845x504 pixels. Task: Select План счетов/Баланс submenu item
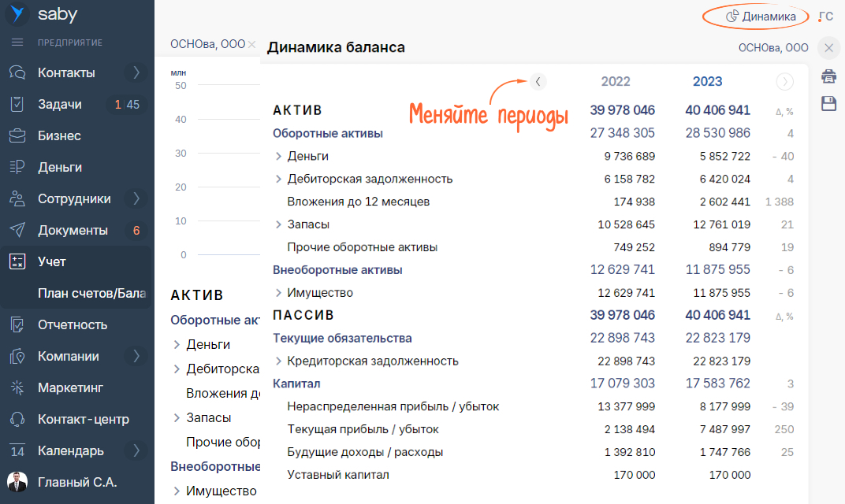pyautogui.click(x=91, y=293)
